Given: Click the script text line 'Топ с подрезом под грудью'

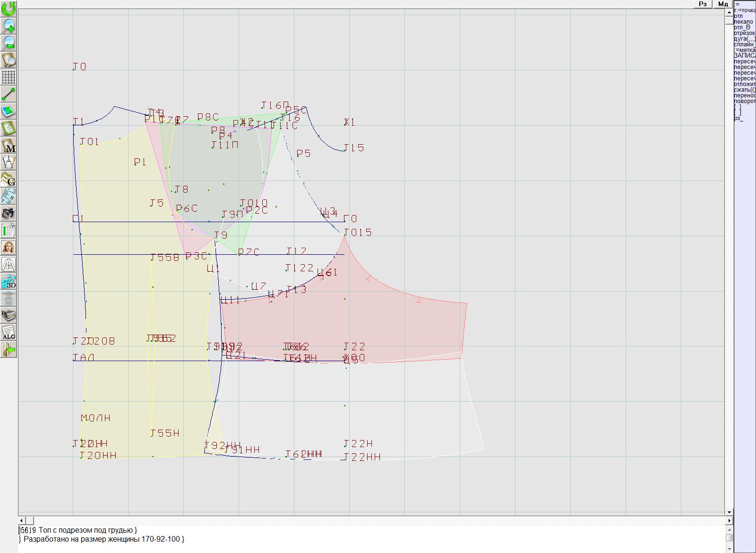Looking at the screenshot, I should pyautogui.click(x=87, y=530).
